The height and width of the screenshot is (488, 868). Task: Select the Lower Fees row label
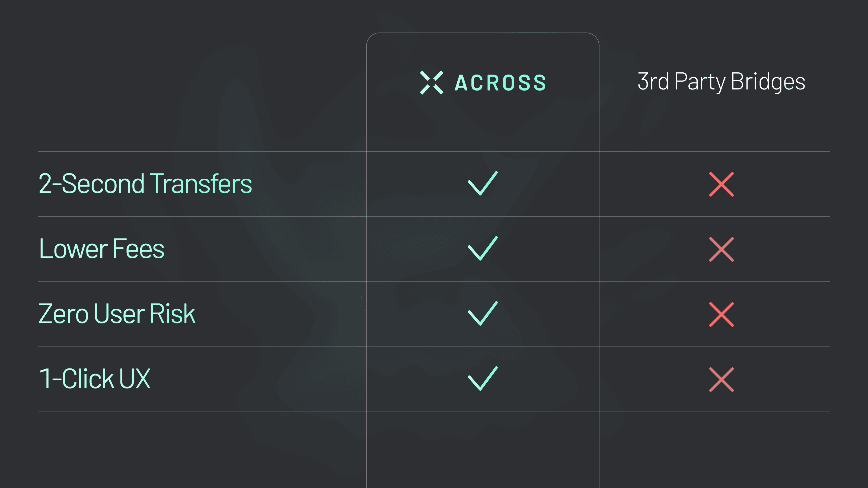click(101, 249)
